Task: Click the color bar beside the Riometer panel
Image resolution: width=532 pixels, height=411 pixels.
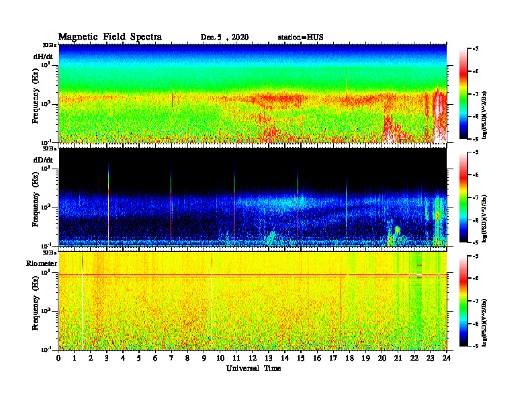Action: [x=463, y=301]
